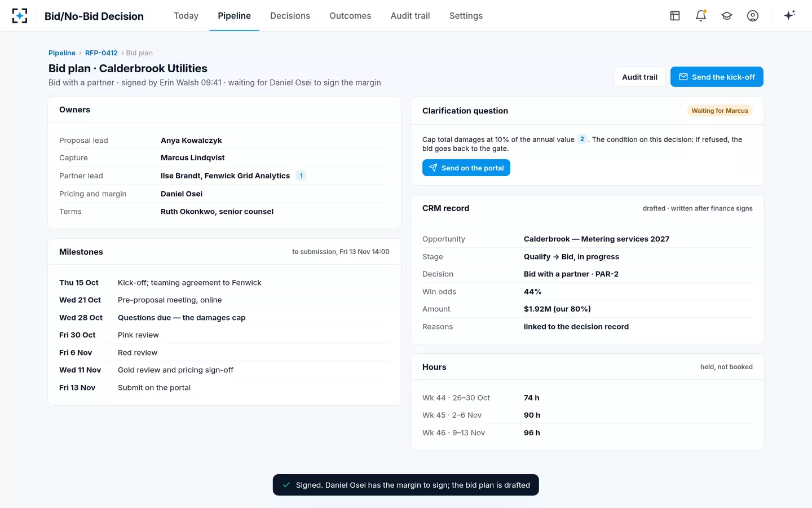
Task: Select the 96 h value for Wk 46
Action: pyautogui.click(x=532, y=433)
